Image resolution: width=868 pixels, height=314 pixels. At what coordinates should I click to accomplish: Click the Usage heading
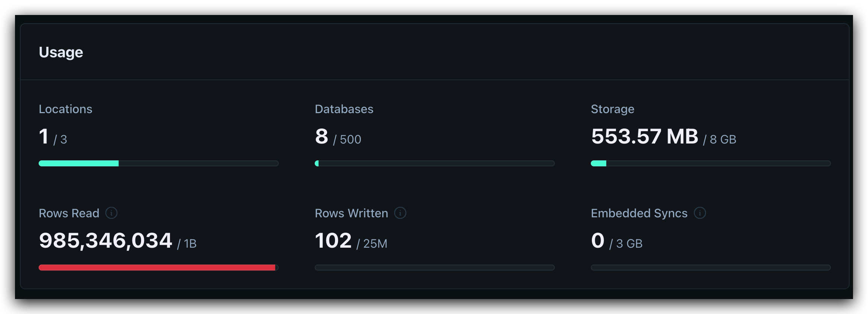click(x=61, y=52)
